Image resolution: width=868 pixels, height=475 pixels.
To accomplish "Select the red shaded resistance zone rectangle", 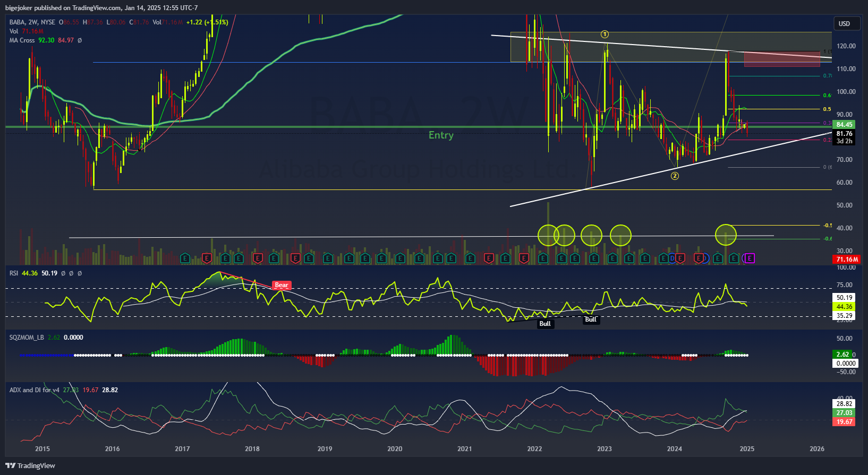I will pyautogui.click(x=782, y=59).
